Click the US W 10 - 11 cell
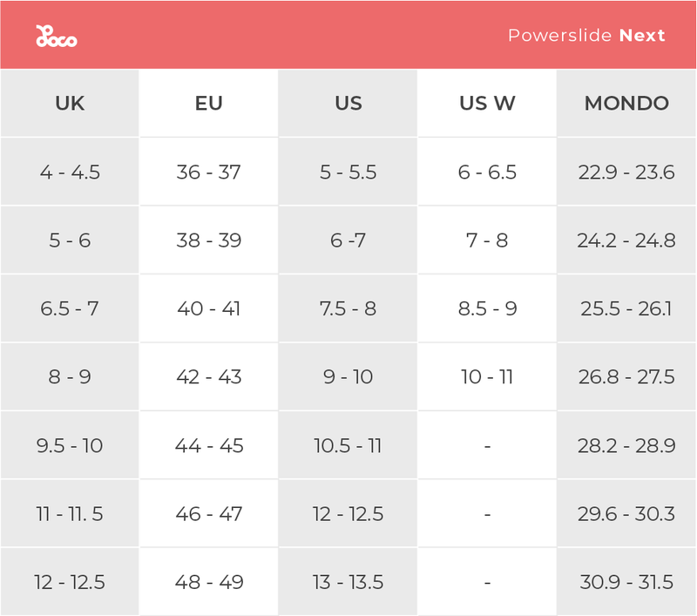 487,377
